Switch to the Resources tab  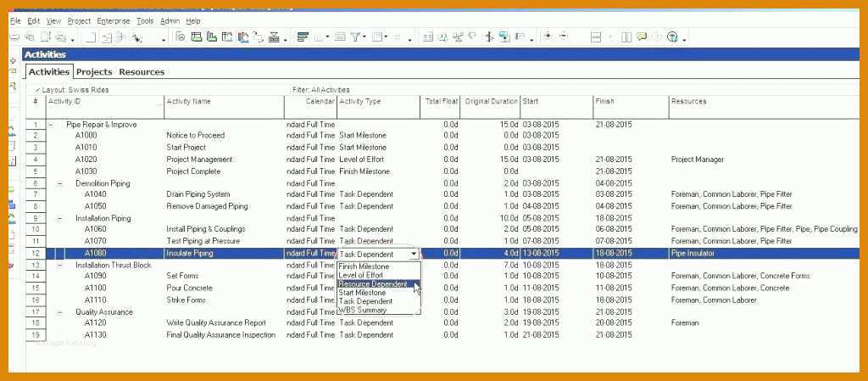click(142, 72)
